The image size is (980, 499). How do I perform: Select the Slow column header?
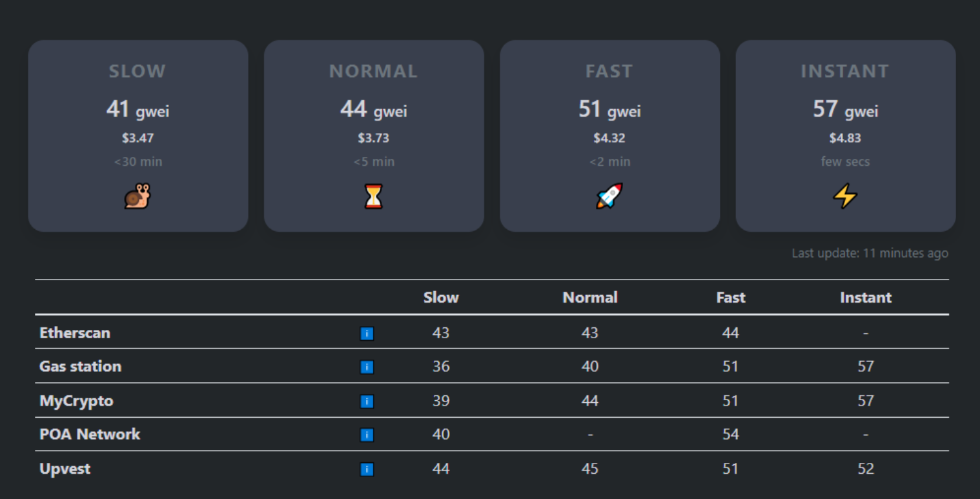pos(441,298)
